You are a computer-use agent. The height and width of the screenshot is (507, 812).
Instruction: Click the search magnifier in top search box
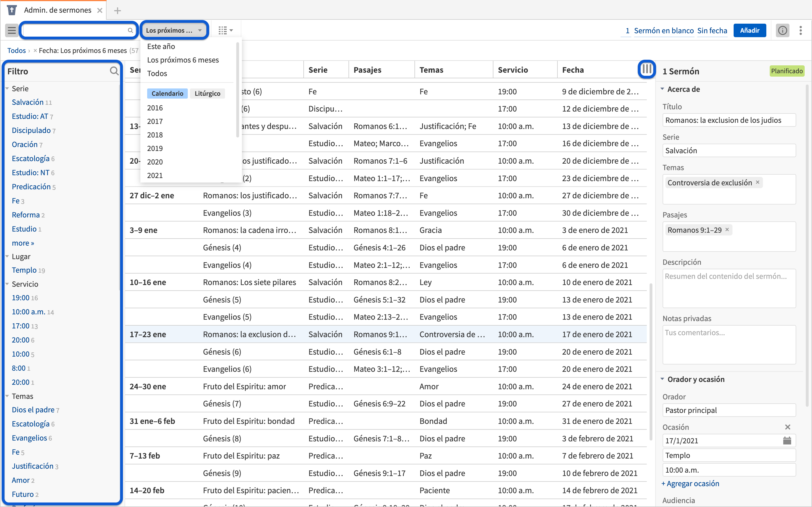(130, 30)
